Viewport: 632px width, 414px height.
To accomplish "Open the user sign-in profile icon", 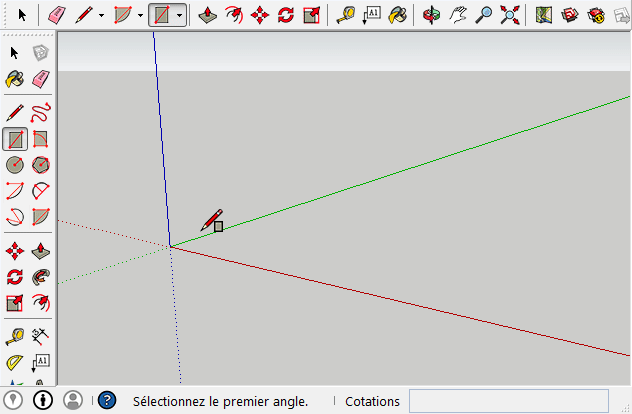I will pyautogui.click(x=73, y=400).
